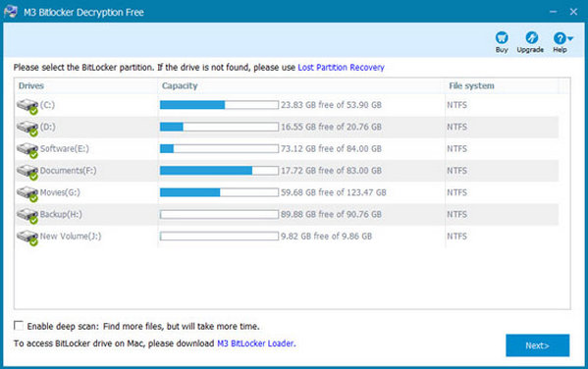This screenshot has width=588, height=369.
Task: Click NTFS in the New Volume(J:) row
Action: 456,237
